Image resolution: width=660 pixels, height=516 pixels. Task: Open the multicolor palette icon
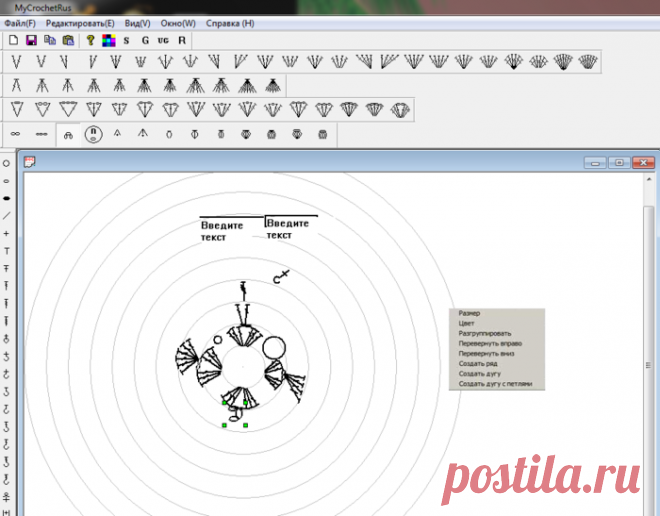click(x=109, y=40)
